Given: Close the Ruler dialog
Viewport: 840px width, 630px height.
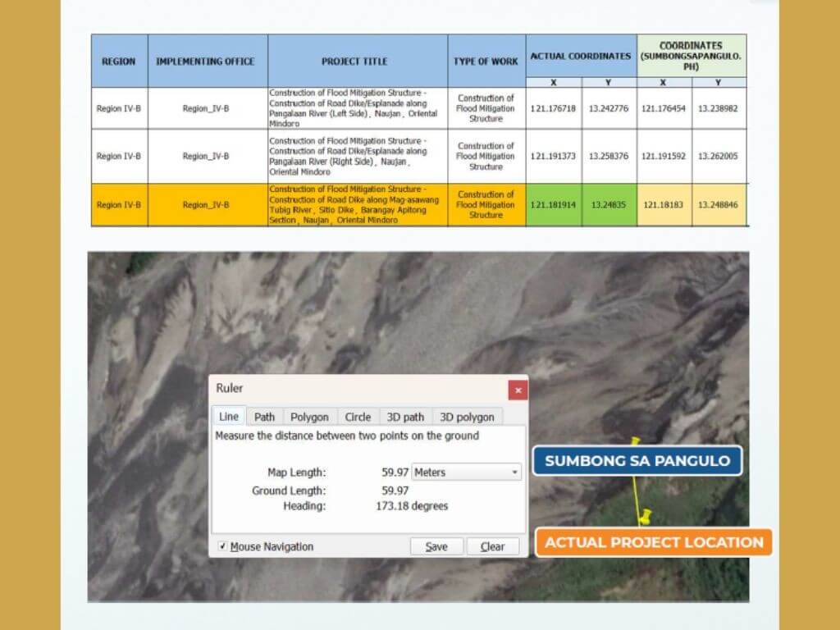Looking at the screenshot, I should tap(518, 390).
